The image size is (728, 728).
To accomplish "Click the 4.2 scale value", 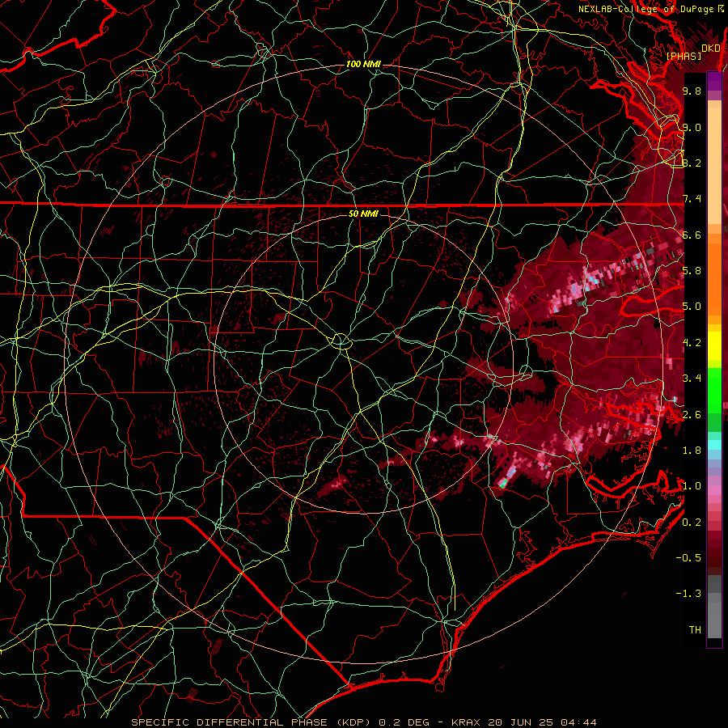I will [x=692, y=343].
